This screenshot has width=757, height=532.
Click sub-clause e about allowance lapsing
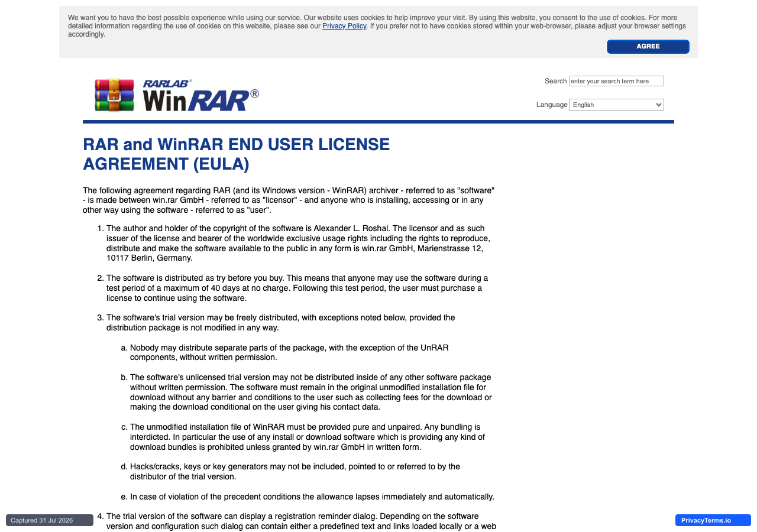click(312, 497)
